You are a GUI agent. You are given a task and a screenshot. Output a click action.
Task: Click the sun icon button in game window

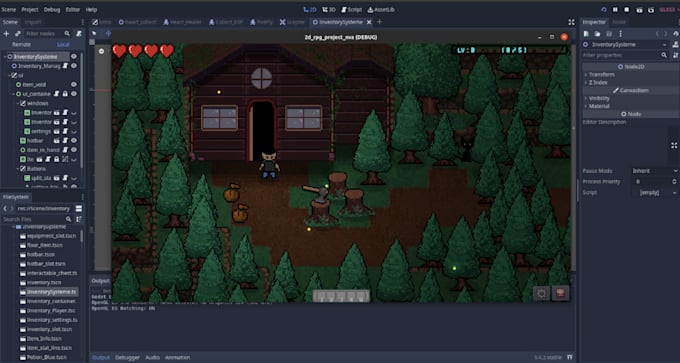(x=541, y=294)
